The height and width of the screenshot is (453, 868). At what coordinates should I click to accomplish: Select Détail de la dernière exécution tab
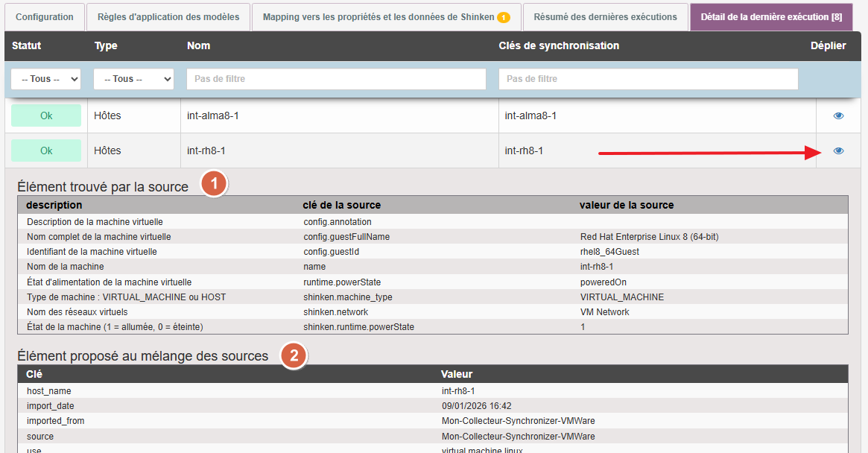pyautogui.click(x=775, y=16)
